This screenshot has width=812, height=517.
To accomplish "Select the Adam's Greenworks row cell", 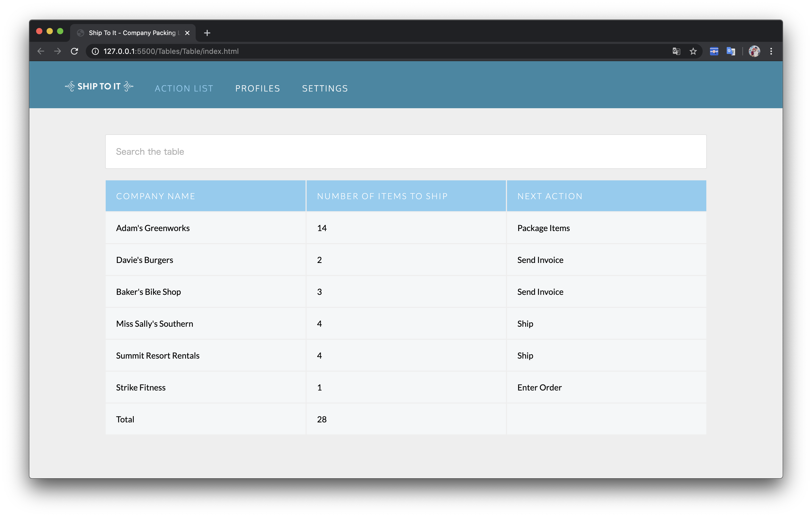I will [x=153, y=228].
